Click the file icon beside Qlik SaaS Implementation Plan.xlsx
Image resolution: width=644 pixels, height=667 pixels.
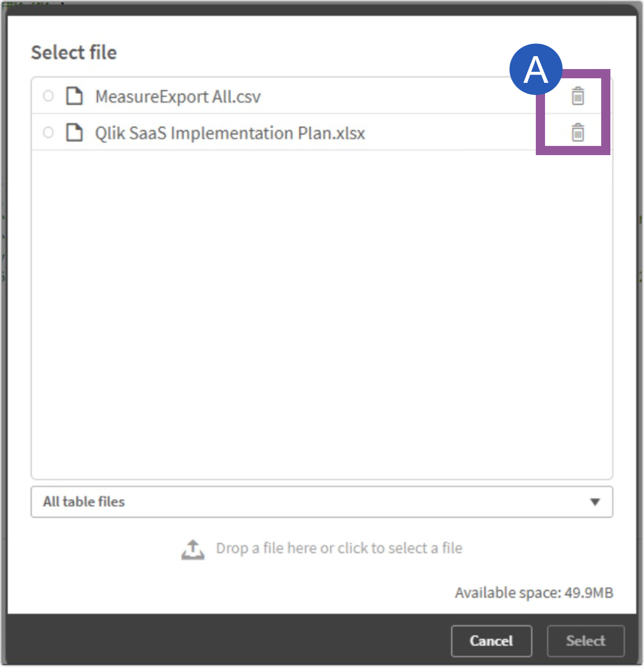coord(74,133)
